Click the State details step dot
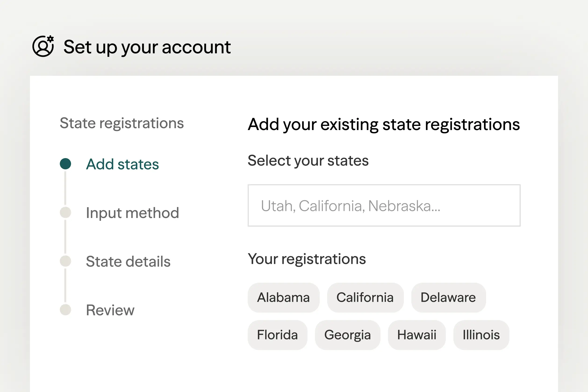The width and height of the screenshot is (588, 392). [x=65, y=261]
